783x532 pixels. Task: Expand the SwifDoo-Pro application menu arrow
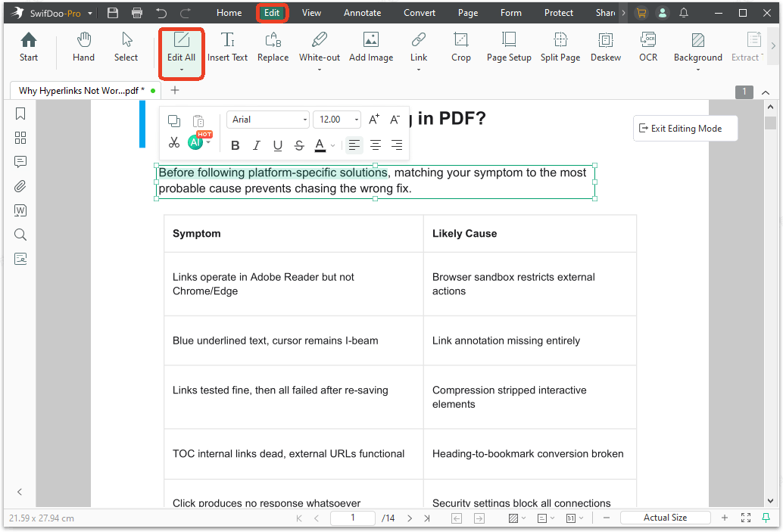pyautogui.click(x=90, y=14)
